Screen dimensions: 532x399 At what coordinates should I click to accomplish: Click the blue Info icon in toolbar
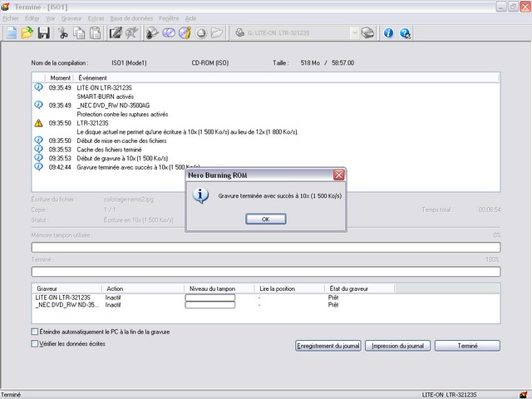(x=388, y=33)
